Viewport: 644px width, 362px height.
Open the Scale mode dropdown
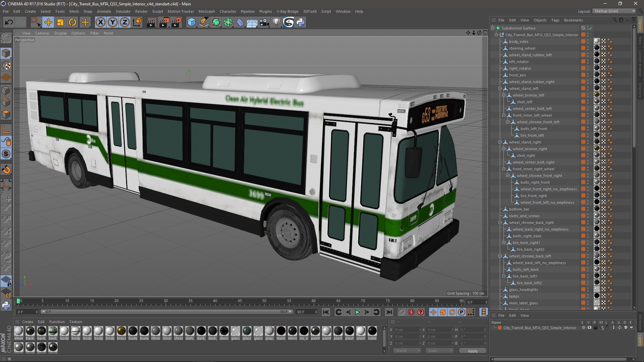pos(440,351)
